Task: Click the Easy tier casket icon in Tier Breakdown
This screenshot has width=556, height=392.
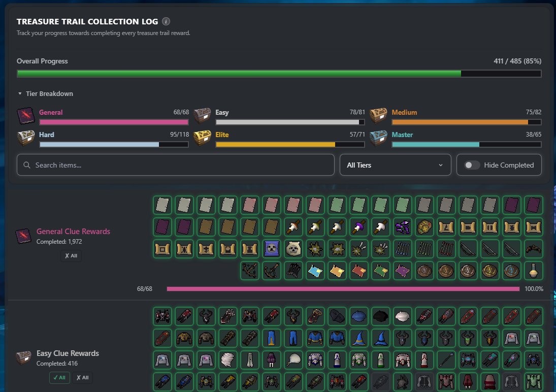Action: 203,116
